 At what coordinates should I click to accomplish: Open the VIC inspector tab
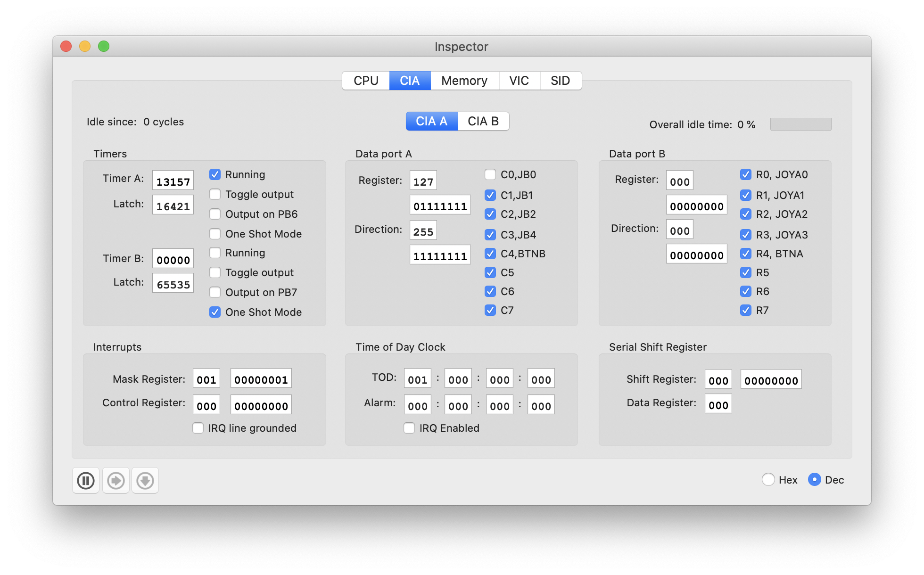click(x=520, y=81)
